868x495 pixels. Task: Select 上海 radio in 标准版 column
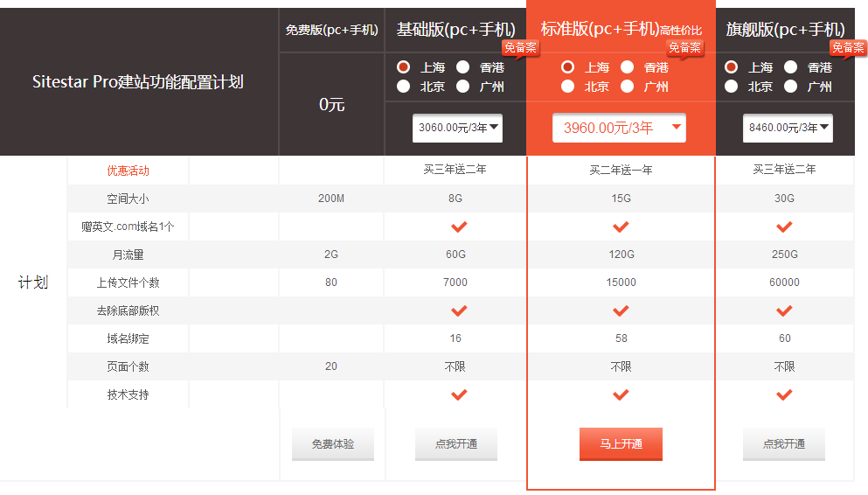click(x=568, y=67)
